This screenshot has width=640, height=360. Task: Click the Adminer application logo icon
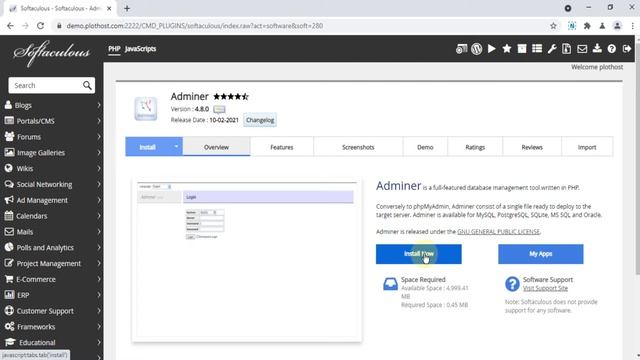(x=146, y=109)
